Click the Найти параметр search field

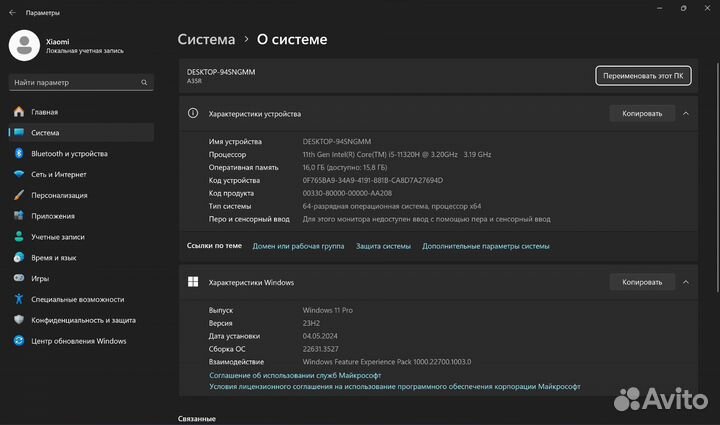pyautogui.click(x=81, y=82)
